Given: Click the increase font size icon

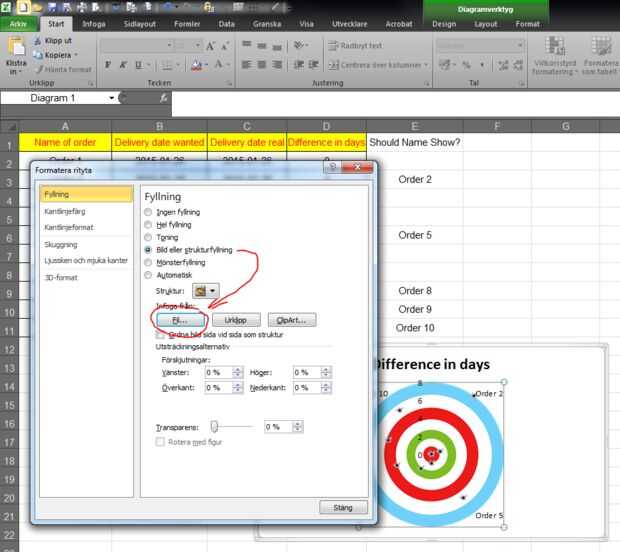Looking at the screenshot, I should pyautogui.click(x=211, y=46).
